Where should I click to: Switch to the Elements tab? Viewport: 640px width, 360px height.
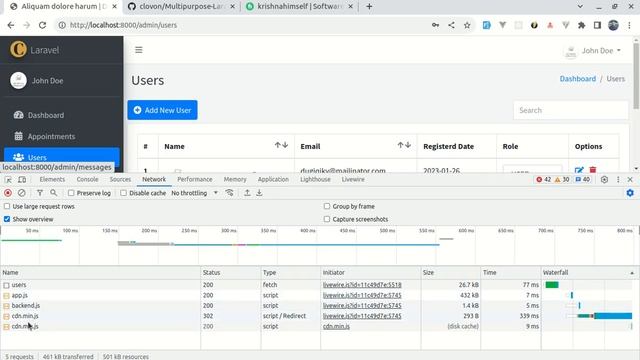(52, 180)
